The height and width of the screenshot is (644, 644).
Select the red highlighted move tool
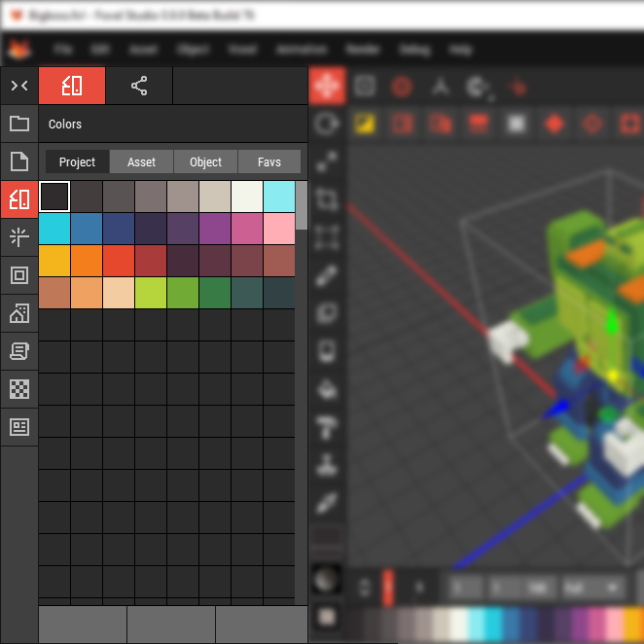tap(327, 86)
